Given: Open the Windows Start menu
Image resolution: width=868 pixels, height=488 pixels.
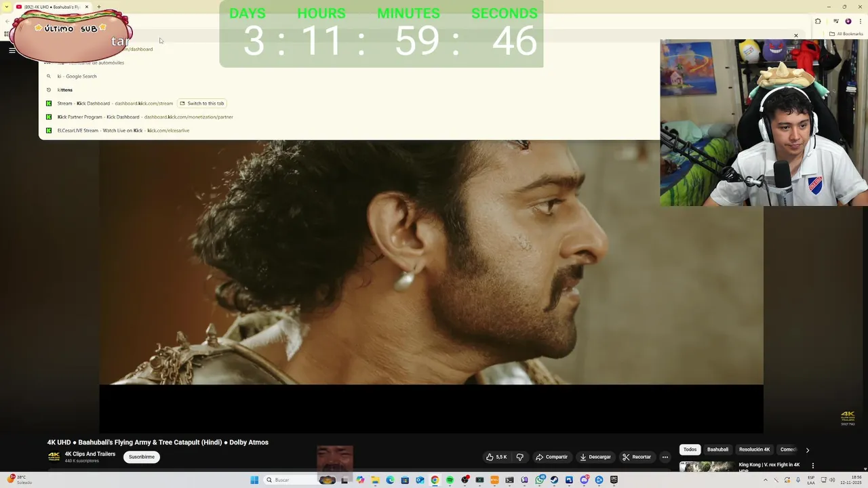Looking at the screenshot, I should pyautogui.click(x=254, y=480).
